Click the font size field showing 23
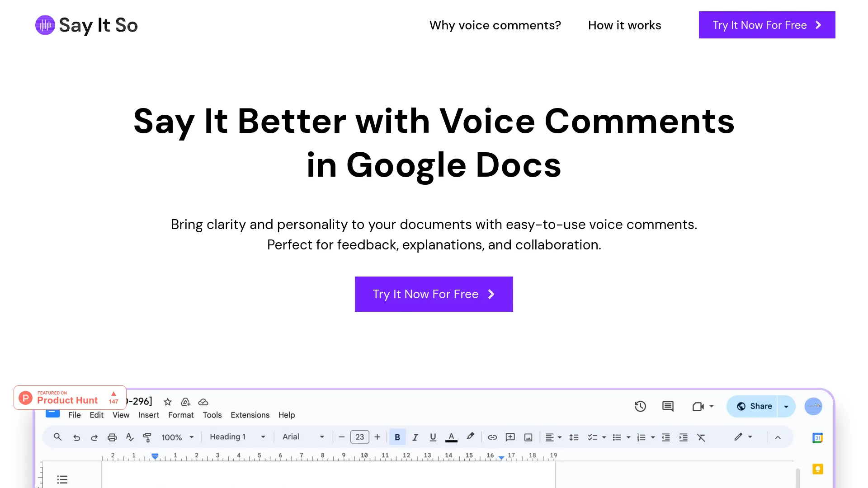Viewport: 868px width, 488px height. [360, 437]
